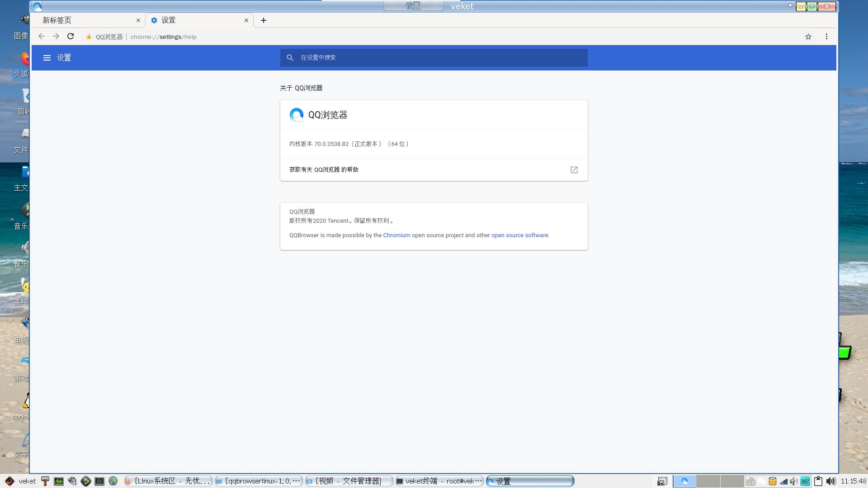Open the open source software link
This screenshot has height=488, width=868.
[x=520, y=235]
